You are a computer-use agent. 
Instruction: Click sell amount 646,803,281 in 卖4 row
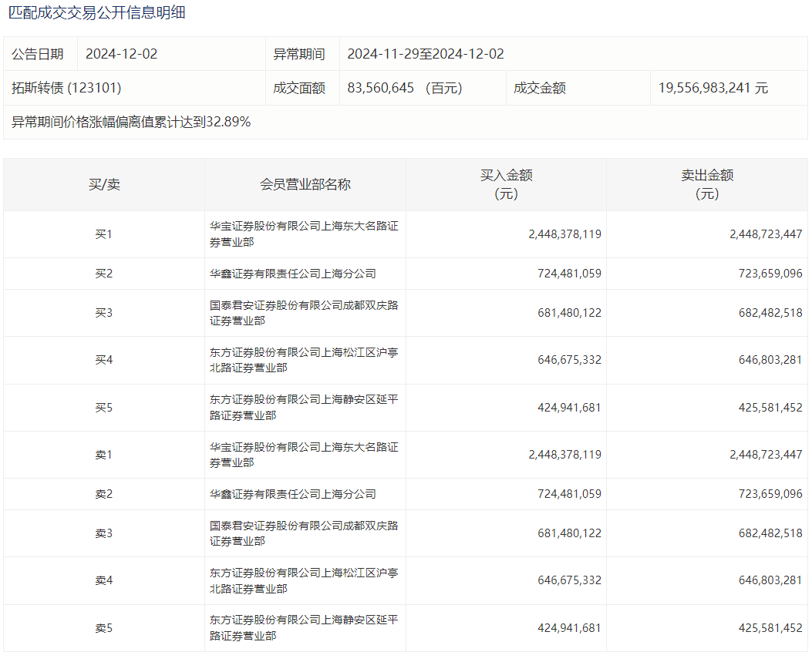pos(770,580)
